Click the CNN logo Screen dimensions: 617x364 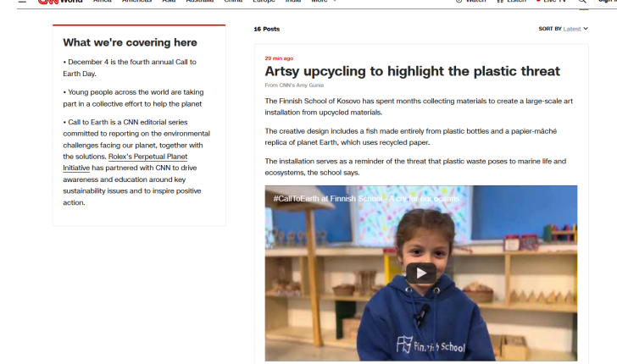click(x=47, y=2)
